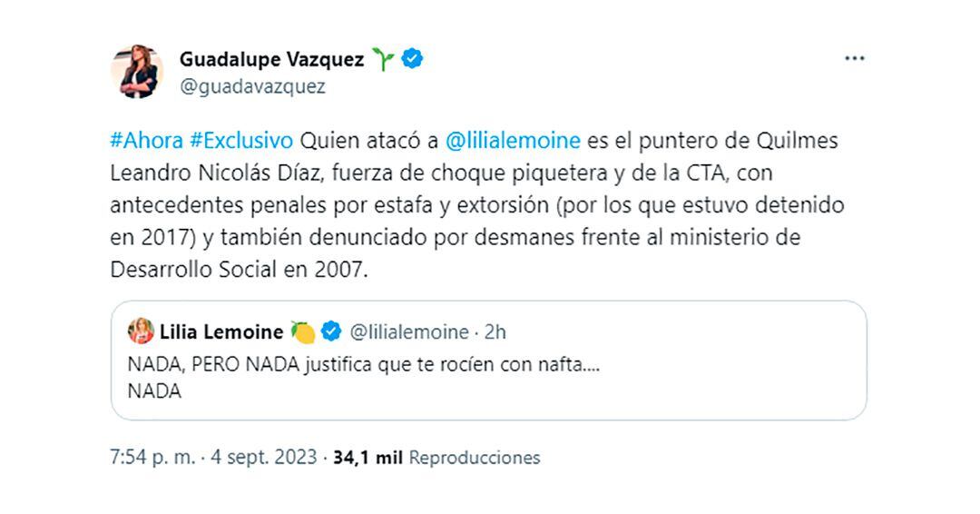The image size is (980, 514).
Task: Click the #Exclusivo hashtag
Action: pyautogui.click(x=241, y=141)
